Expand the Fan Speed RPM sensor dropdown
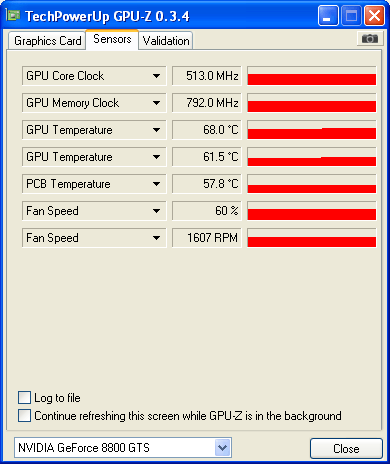The height and width of the screenshot is (464, 390). pos(156,238)
